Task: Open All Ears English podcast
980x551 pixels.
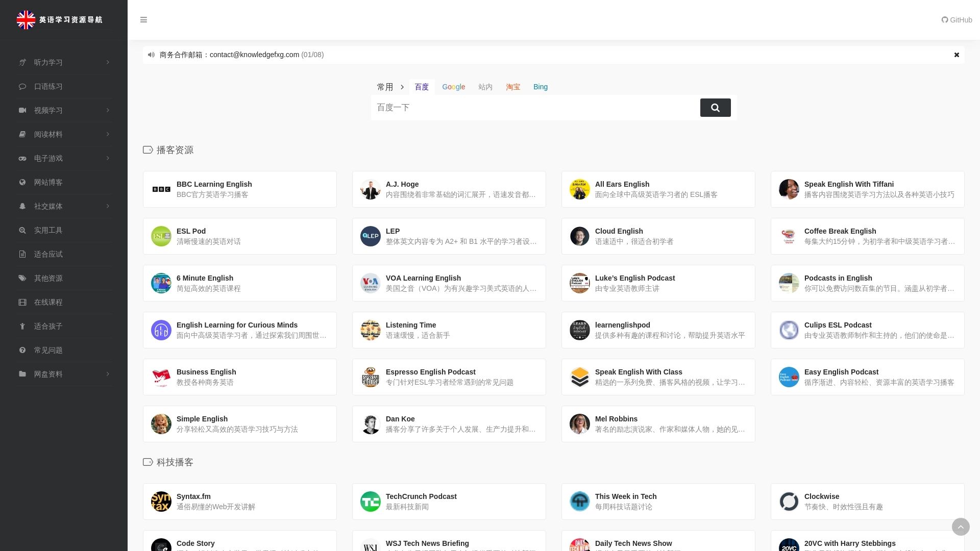Action: (x=658, y=189)
